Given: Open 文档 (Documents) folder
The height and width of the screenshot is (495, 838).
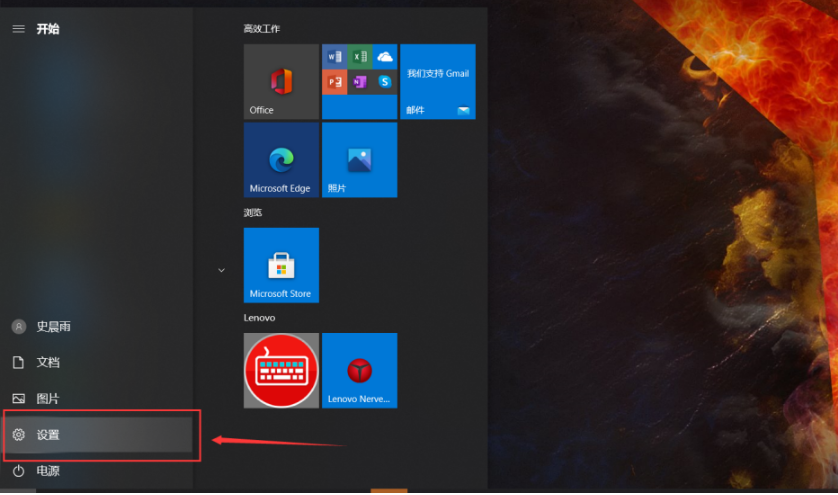Looking at the screenshot, I should [x=48, y=362].
